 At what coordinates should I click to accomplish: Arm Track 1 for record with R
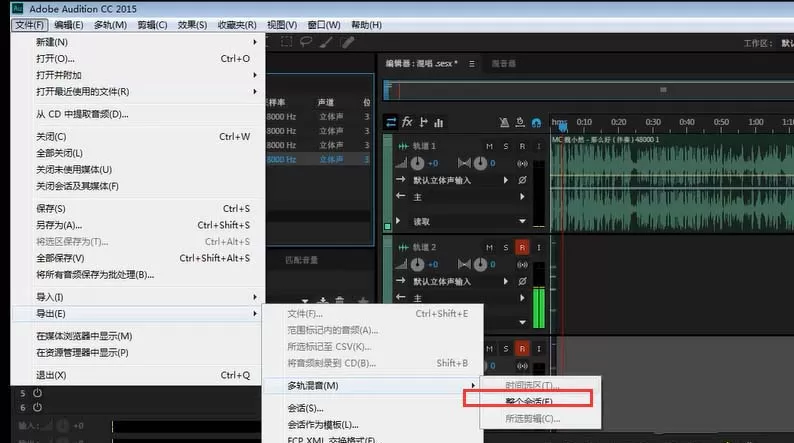[522, 146]
